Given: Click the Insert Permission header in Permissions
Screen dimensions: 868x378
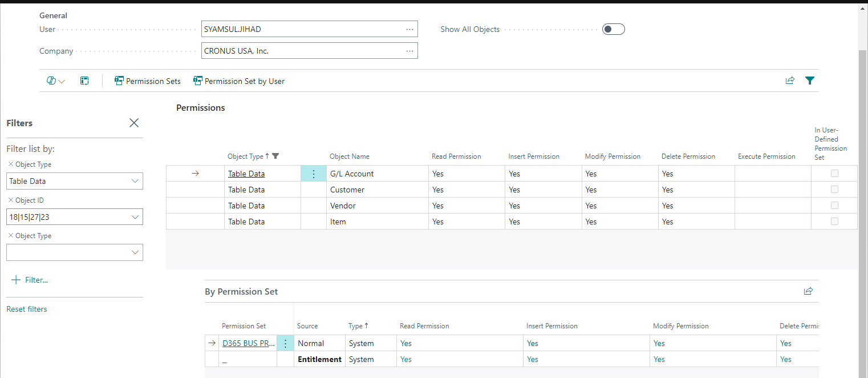Looking at the screenshot, I should click(534, 156).
